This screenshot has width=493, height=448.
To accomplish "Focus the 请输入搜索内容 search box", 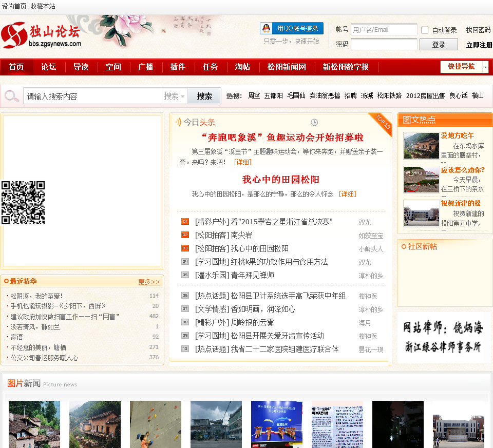I will pos(92,96).
